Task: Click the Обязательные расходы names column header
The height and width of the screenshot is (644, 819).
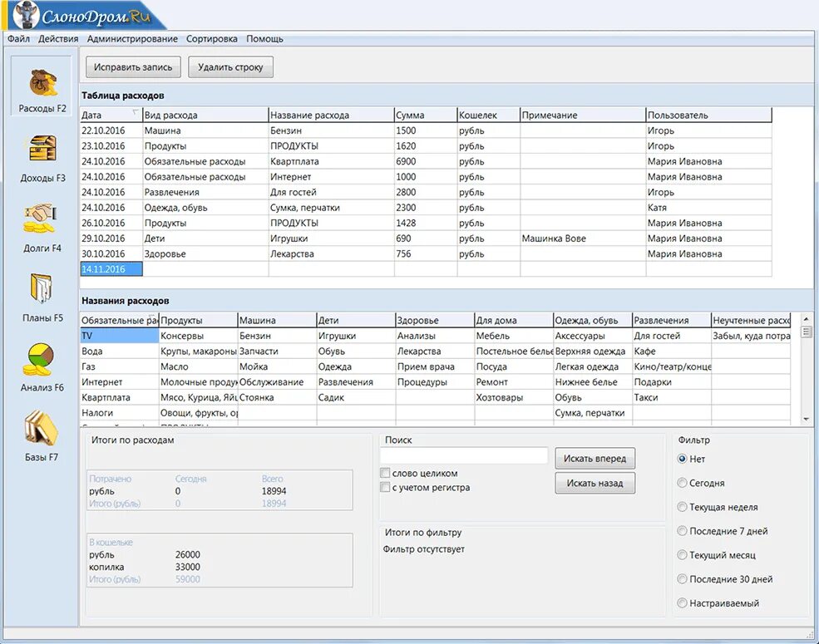Action: (120, 320)
